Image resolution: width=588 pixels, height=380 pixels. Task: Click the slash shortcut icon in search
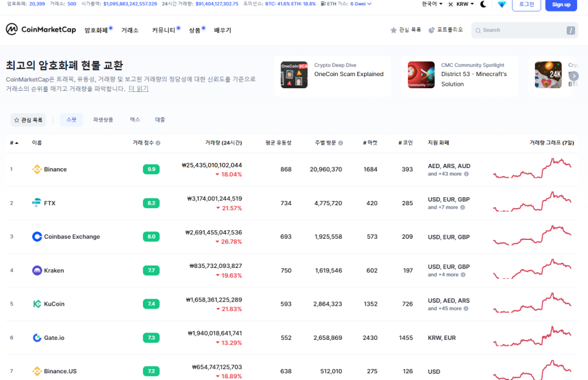click(570, 30)
